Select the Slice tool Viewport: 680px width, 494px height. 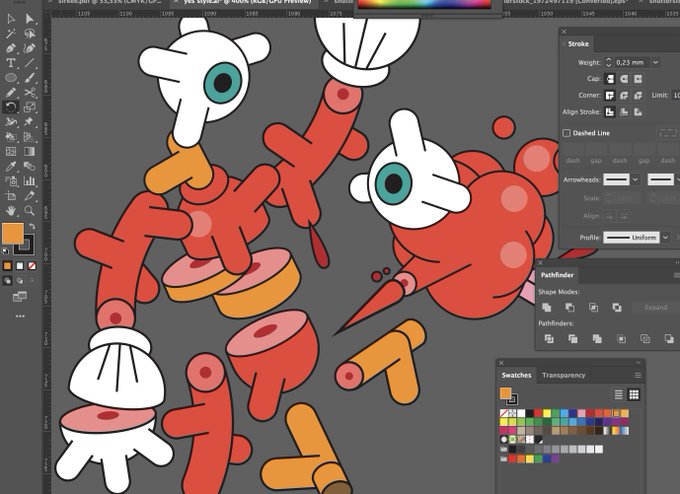(29, 196)
